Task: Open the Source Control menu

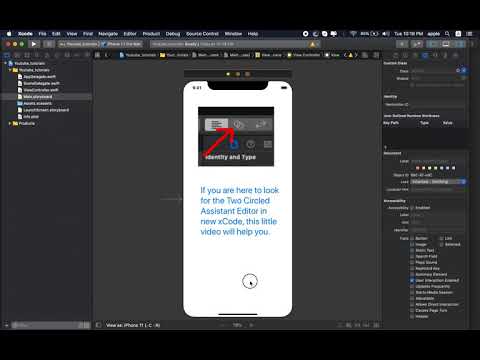Action: pyautogui.click(x=202, y=34)
